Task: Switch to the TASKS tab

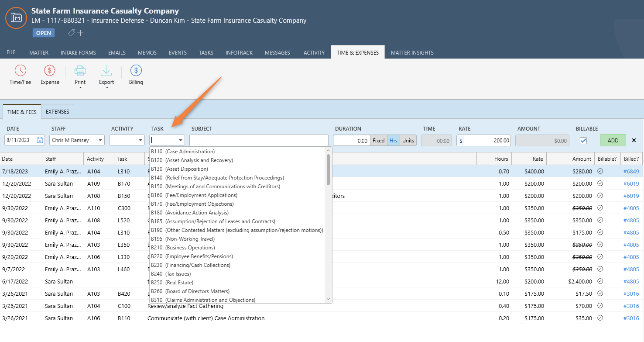Action: pos(206,52)
